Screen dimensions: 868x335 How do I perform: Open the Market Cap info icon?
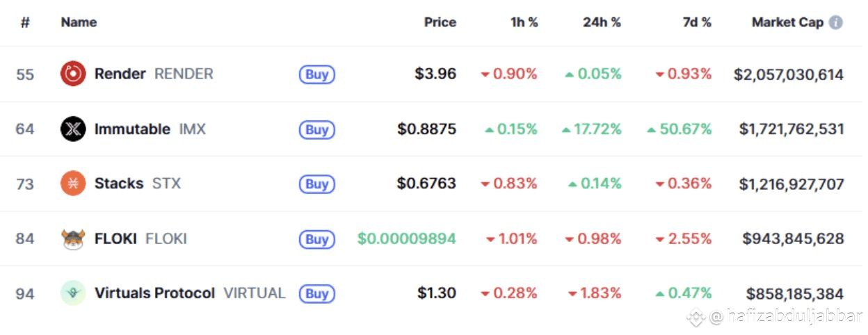click(836, 22)
